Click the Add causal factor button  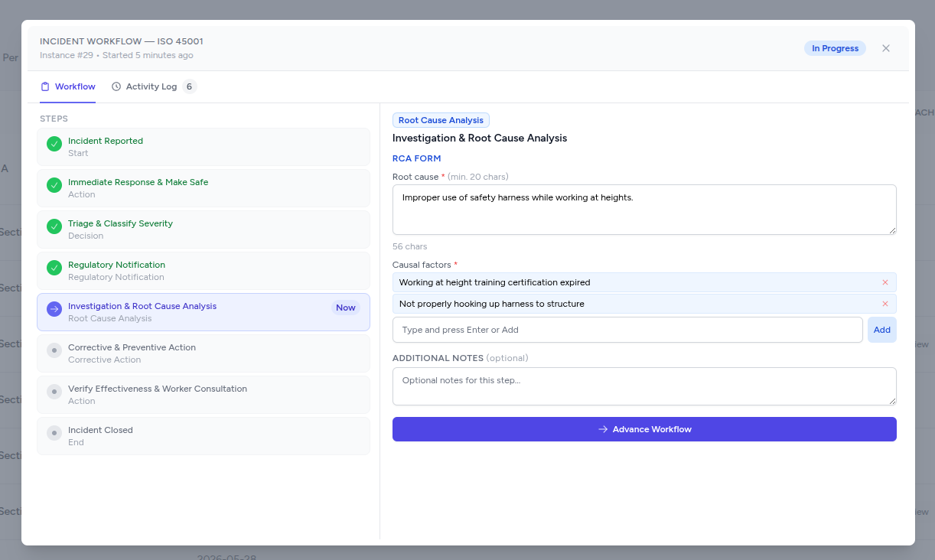click(882, 330)
